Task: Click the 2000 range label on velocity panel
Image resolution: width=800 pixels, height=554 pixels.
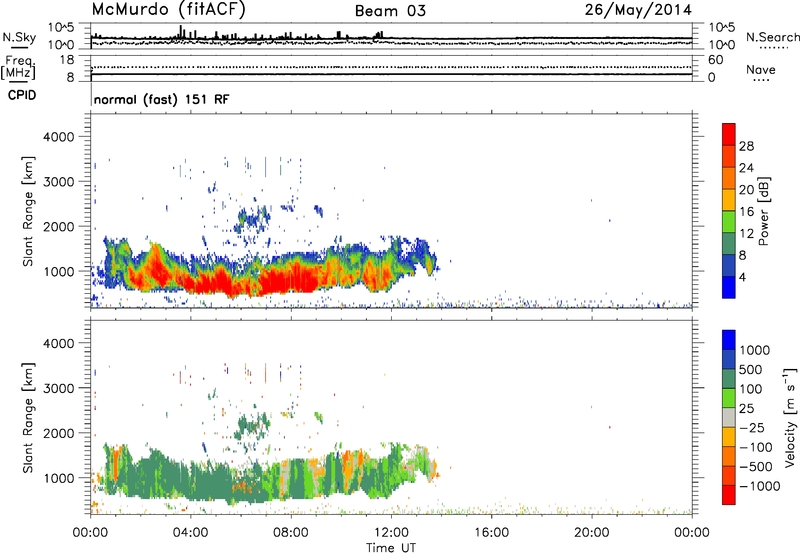Action: point(58,433)
